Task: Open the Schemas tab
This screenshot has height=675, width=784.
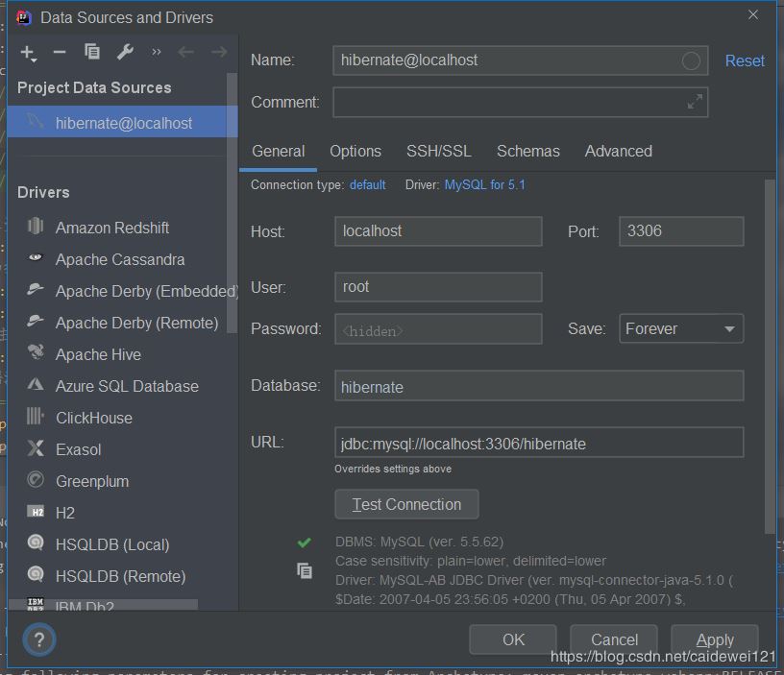Action: (527, 151)
